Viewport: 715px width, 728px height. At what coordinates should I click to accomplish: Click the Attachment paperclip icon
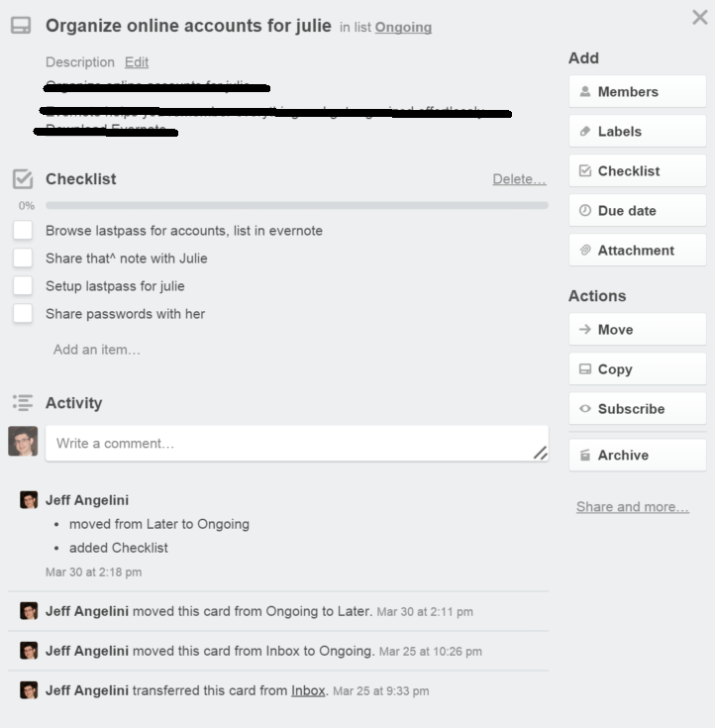(x=584, y=251)
